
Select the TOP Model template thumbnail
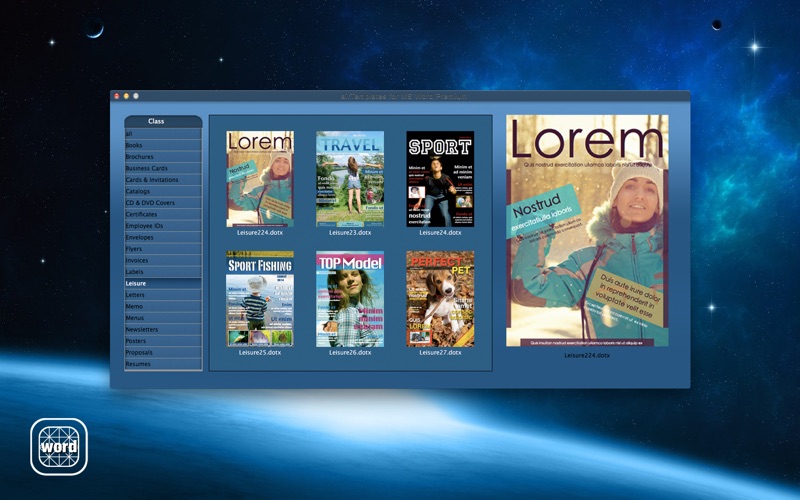[350, 299]
